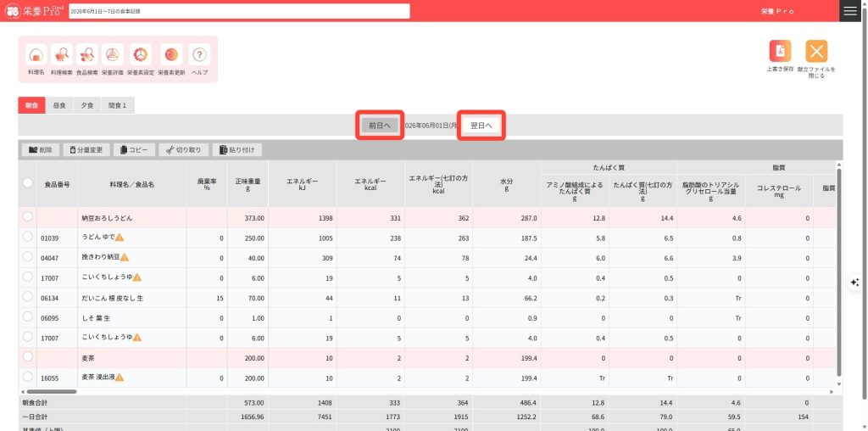Screen dimensions: 868x431
Task: Click the table's vertical scrollbar
Action: coord(839,272)
